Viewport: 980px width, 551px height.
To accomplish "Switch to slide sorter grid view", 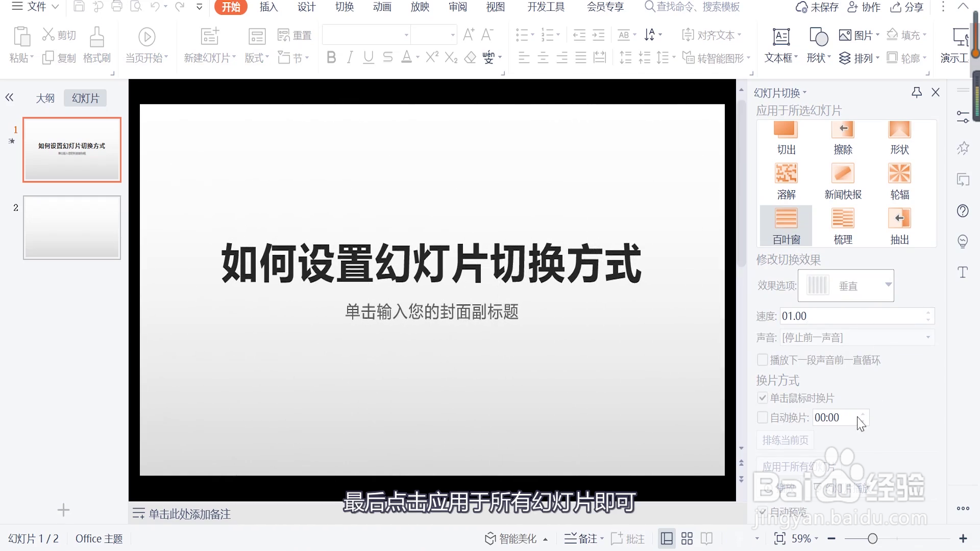I will pyautogui.click(x=687, y=538).
